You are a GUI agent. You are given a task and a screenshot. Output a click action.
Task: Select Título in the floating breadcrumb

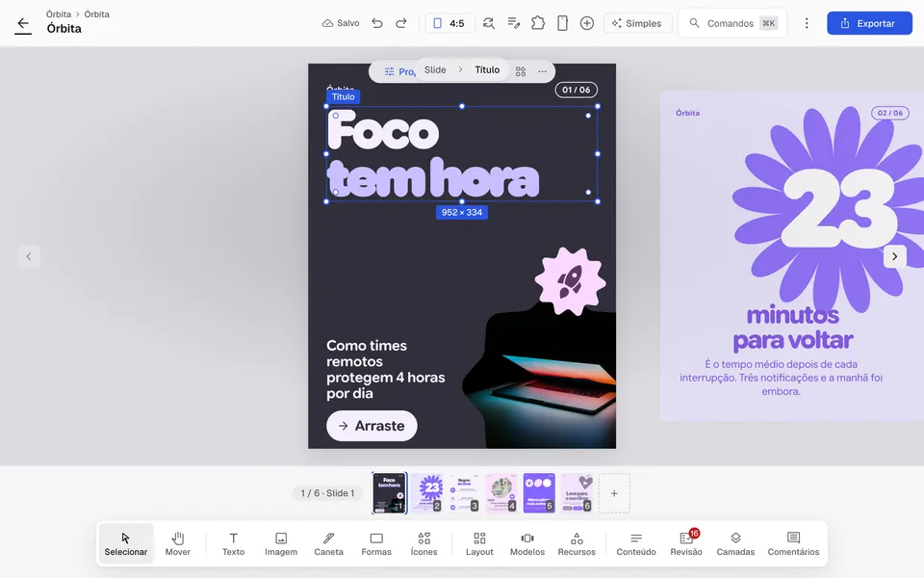tap(487, 69)
